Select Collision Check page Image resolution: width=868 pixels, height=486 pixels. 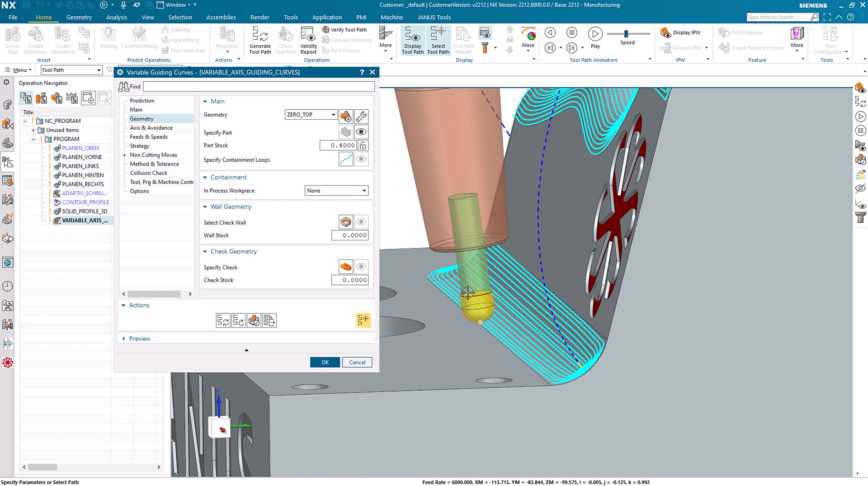click(x=148, y=173)
